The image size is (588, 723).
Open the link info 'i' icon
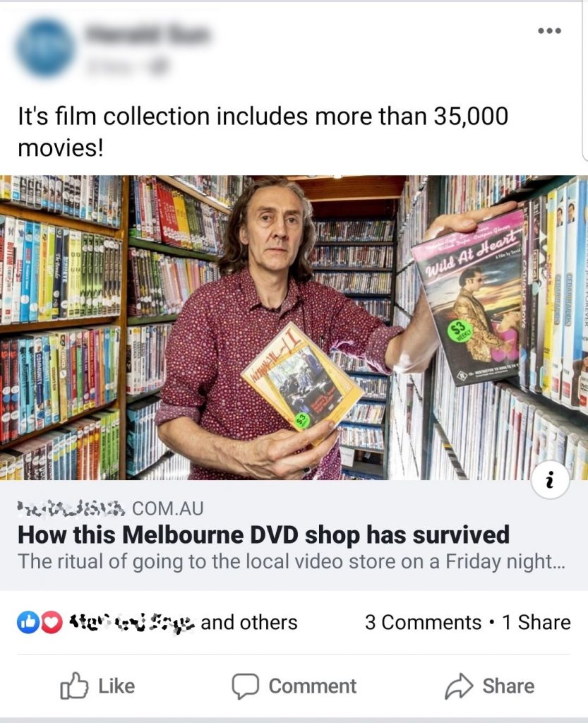[x=549, y=482]
